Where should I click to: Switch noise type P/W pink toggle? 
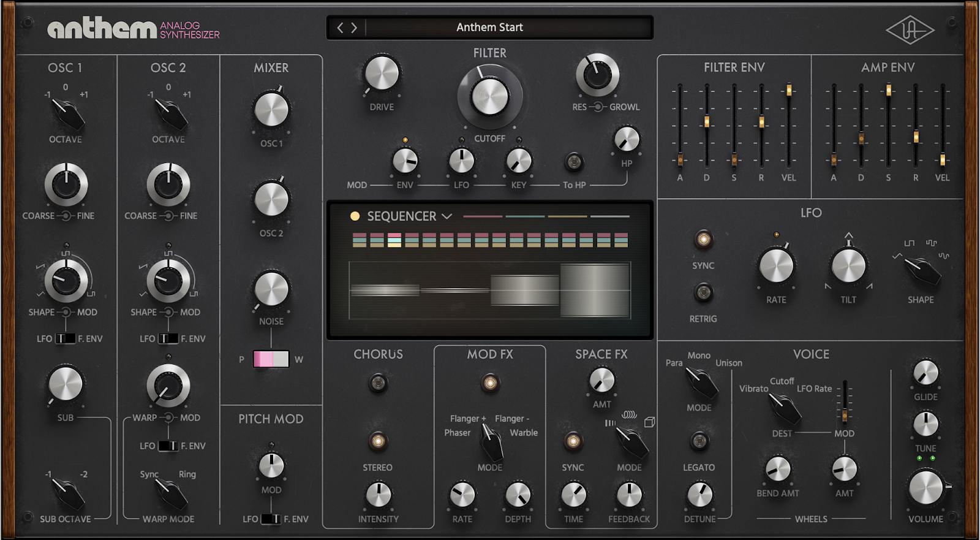[271, 359]
